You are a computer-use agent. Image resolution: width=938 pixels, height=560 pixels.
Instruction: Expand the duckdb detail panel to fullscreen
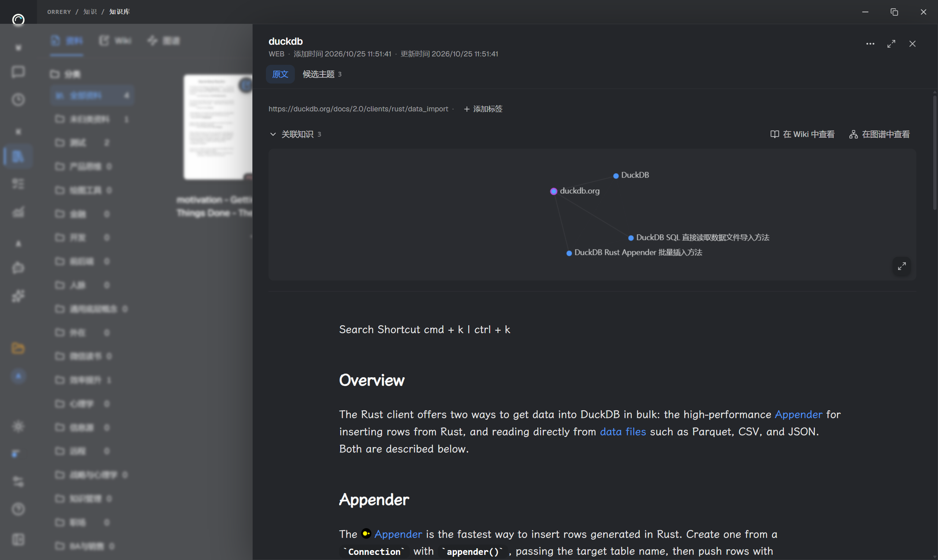(891, 44)
